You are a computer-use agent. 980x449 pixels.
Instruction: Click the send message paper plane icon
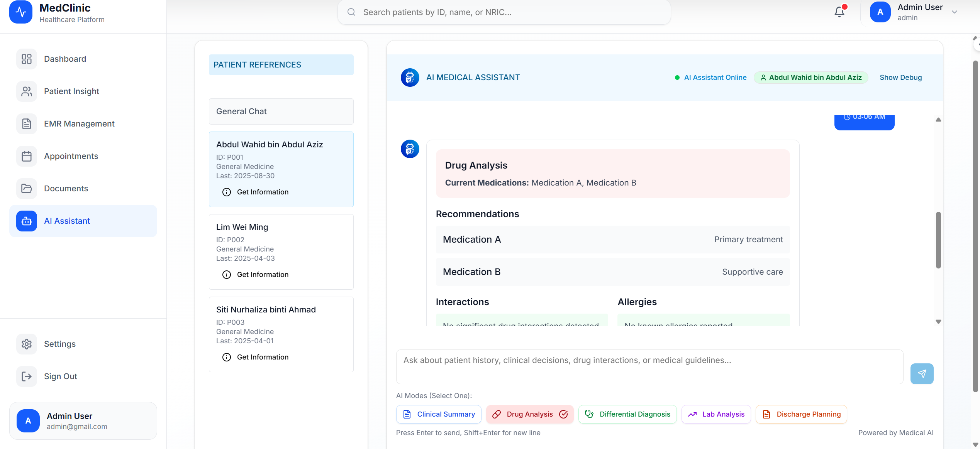(922, 373)
